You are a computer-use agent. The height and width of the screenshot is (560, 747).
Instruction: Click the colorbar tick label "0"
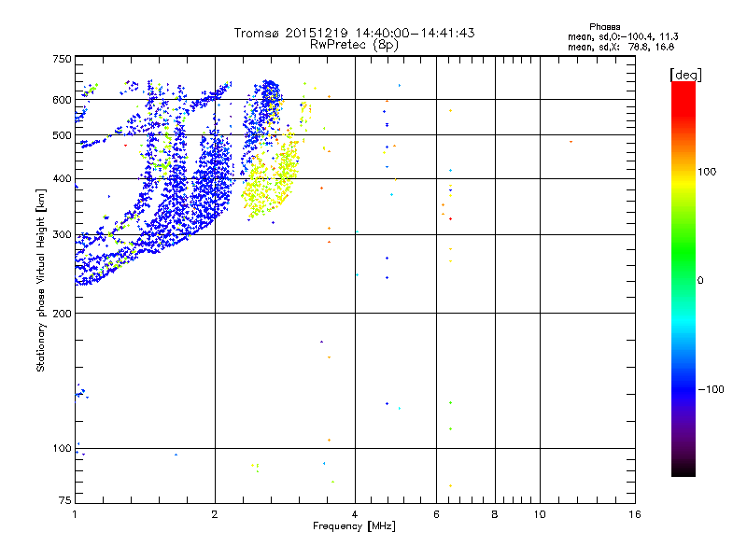(x=700, y=281)
